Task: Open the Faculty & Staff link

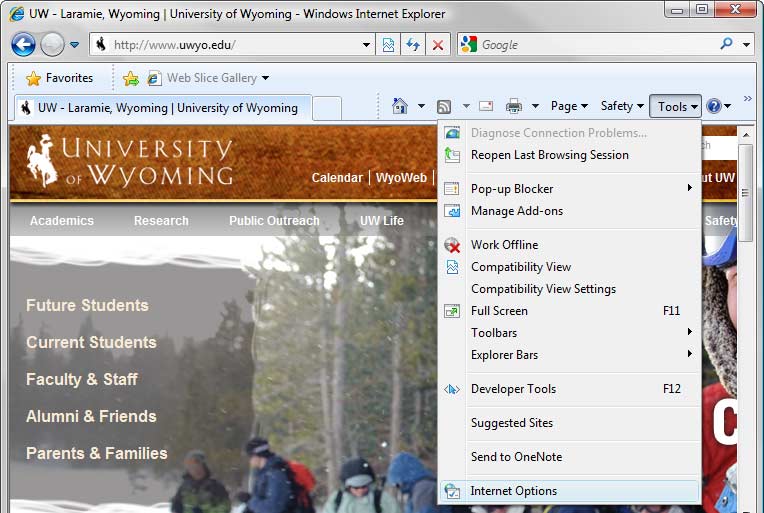Action: click(82, 380)
